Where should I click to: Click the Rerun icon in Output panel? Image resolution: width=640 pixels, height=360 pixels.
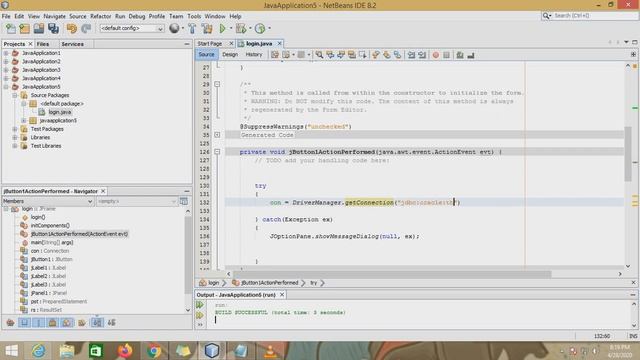200,305
